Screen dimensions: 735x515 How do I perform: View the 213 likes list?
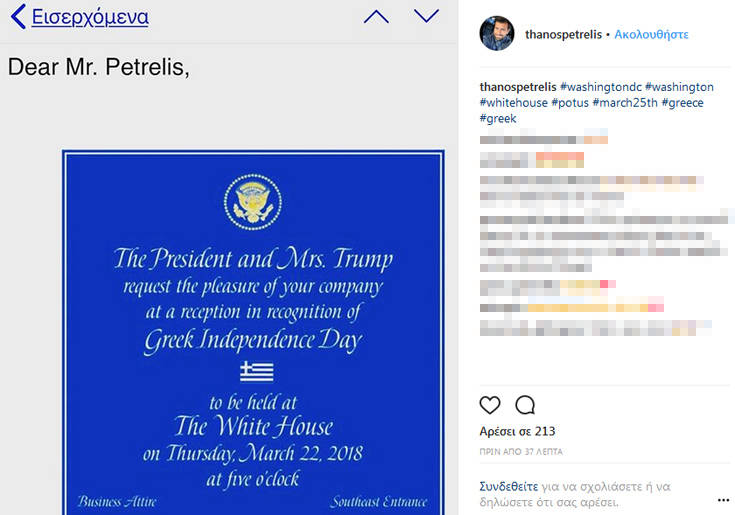[517, 432]
